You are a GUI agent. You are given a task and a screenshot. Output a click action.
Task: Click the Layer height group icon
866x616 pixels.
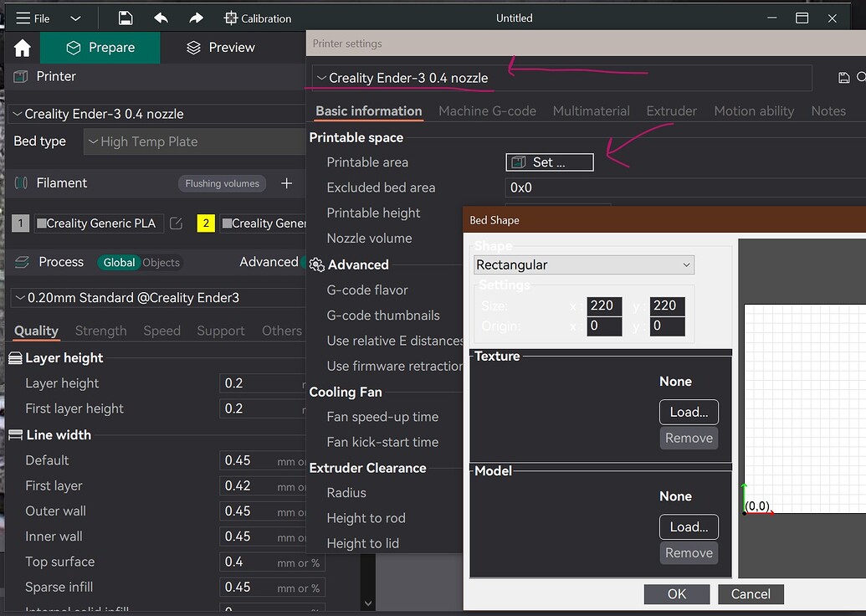(x=15, y=358)
